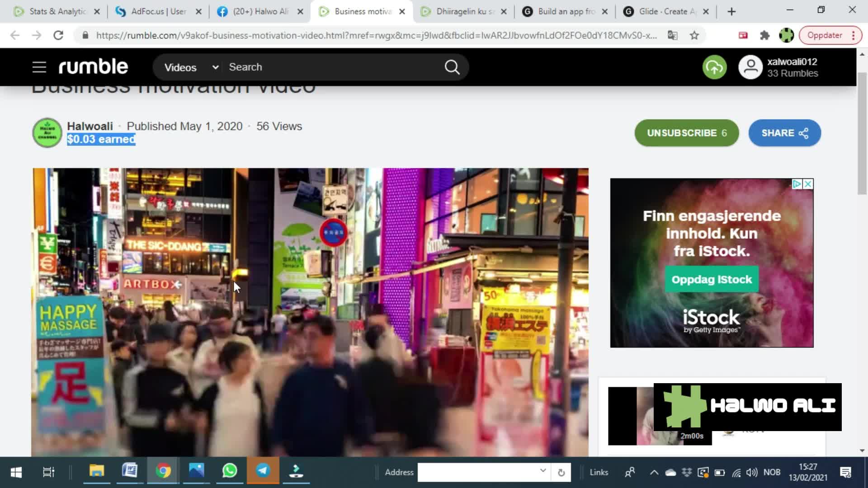Click the search magnifier icon
868x488 pixels.
pyautogui.click(x=452, y=67)
